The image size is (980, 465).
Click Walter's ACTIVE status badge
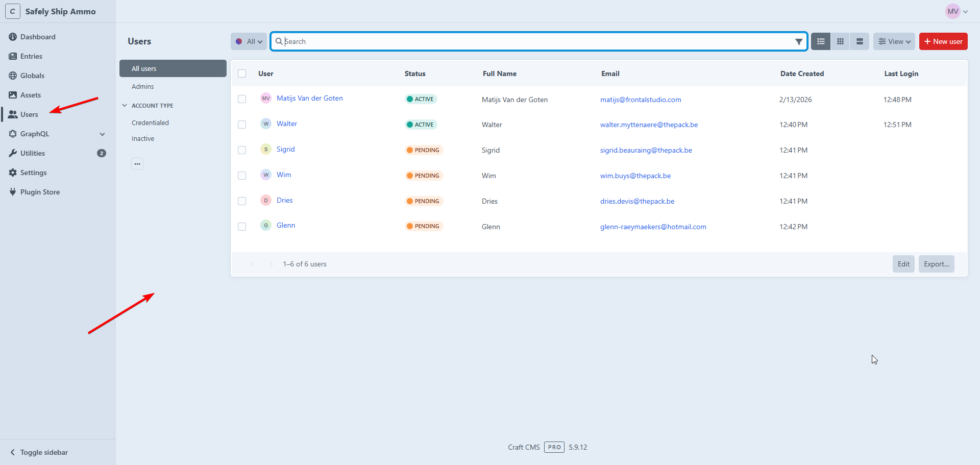coord(421,125)
